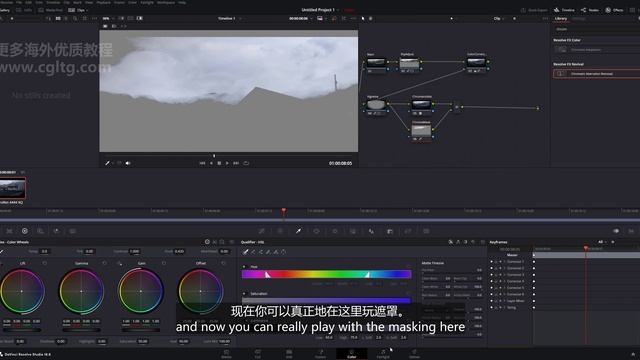Viewport: 640px width, 360px height.
Task: Open the Nodes panel button
Action: coord(590,10)
